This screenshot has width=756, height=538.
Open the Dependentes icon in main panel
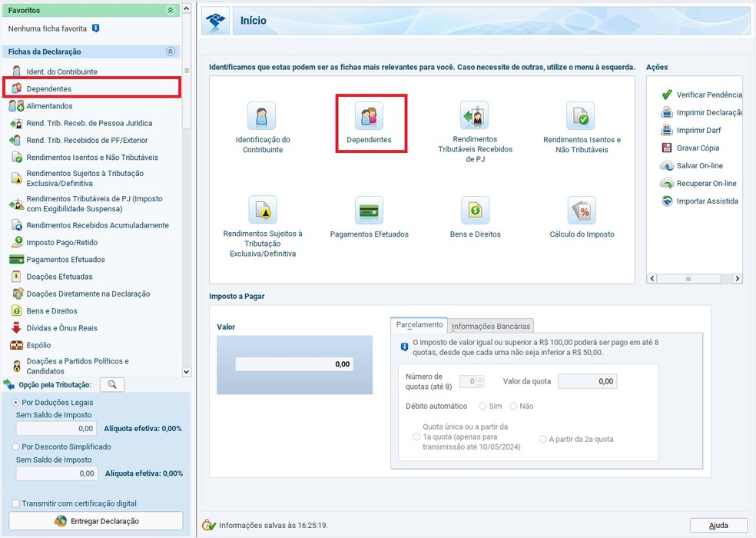[x=369, y=117]
